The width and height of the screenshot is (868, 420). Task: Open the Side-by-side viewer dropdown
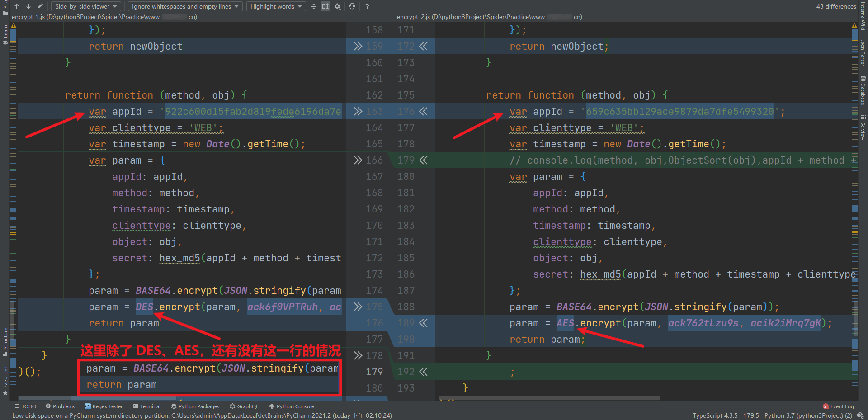tap(86, 6)
